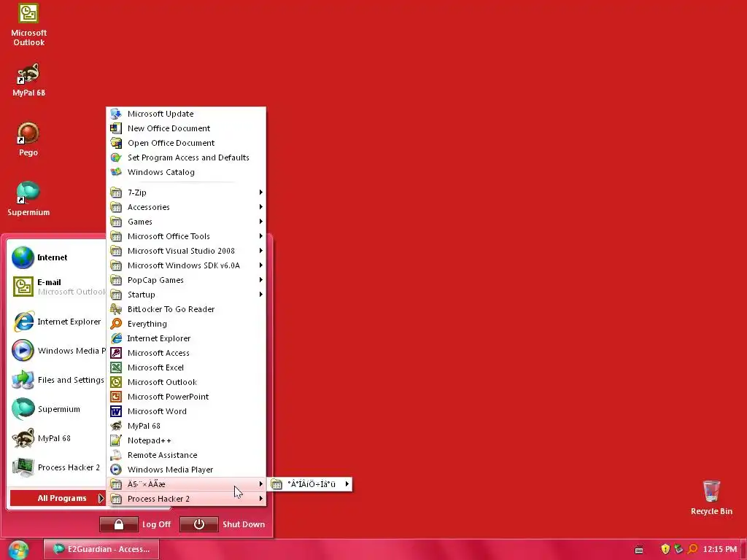The height and width of the screenshot is (560, 747).
Task: Open the Recycle Bin
Action: click(711, 497)
